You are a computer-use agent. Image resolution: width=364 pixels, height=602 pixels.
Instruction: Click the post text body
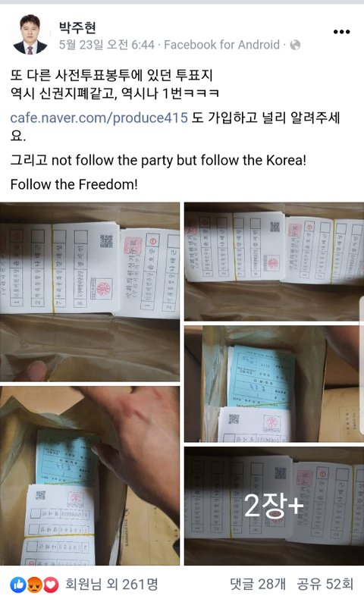pos(175,130)
